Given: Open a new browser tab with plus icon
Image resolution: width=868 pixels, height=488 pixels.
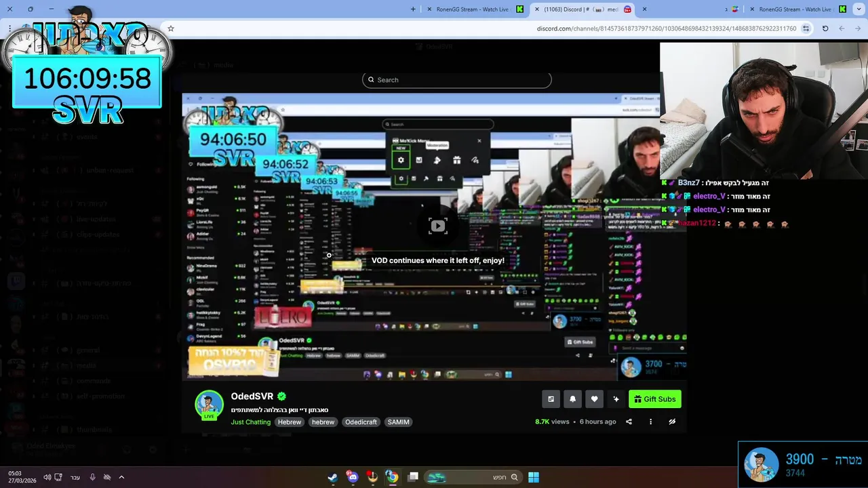Looking at the screenshot, I should tap(413, 9).
